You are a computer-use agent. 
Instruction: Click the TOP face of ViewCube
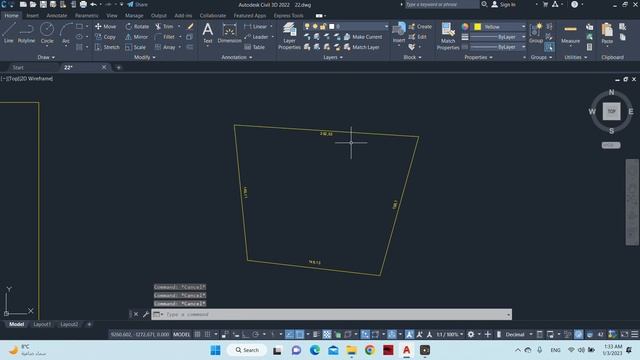pos(611,111)
